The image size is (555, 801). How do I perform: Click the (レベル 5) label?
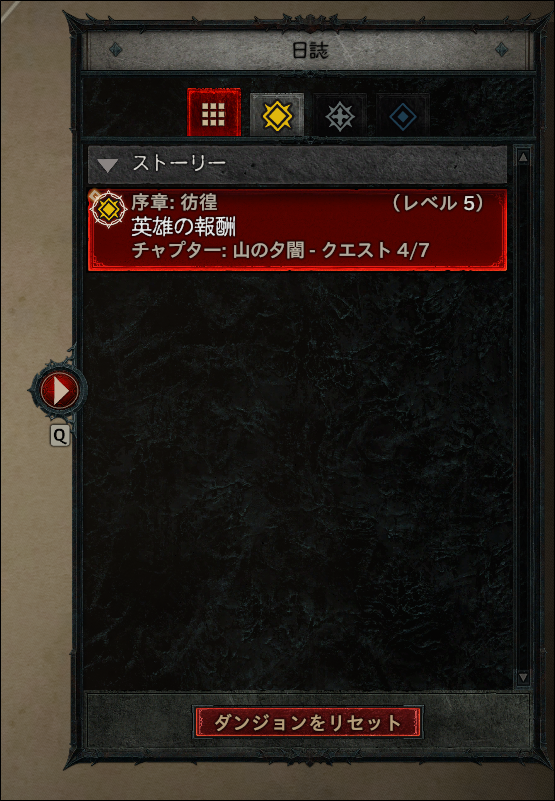coord(437,203)
